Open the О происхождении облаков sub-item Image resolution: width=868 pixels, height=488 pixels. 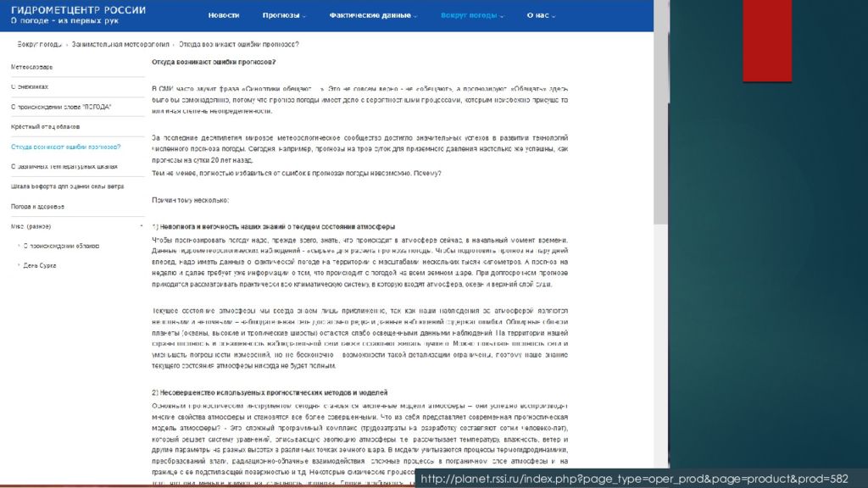pyautogui.click(x=61, y=246)
